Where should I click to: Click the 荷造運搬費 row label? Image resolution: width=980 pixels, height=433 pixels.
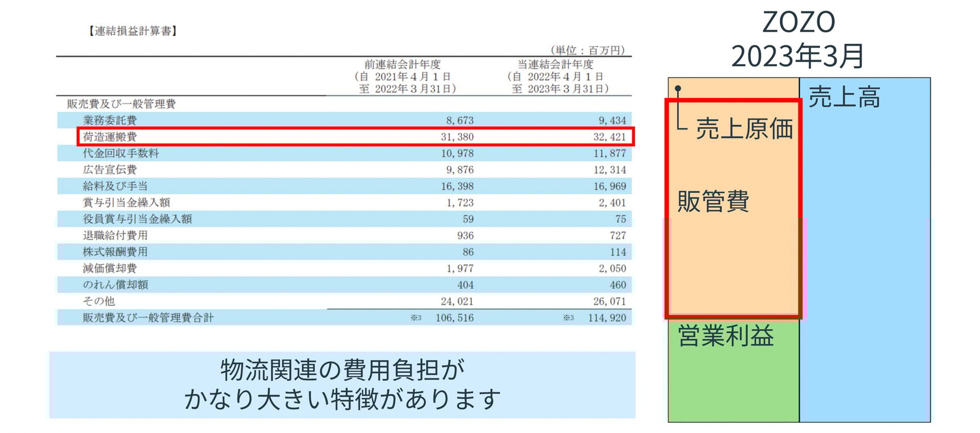click(x=110, y=137)
